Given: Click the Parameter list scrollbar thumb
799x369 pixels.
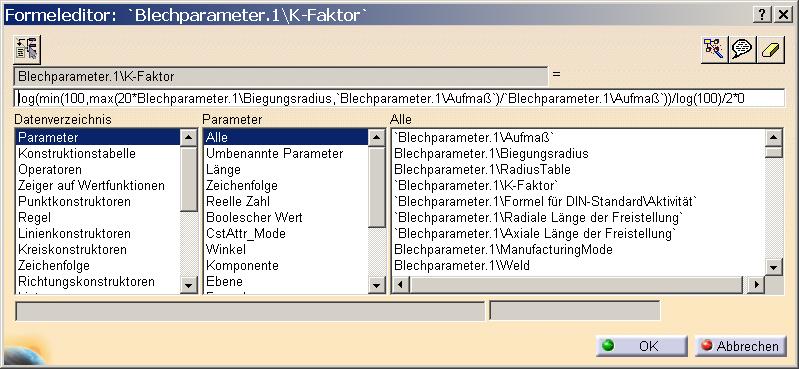Looking at the screenshot, I should click(377, 187).
